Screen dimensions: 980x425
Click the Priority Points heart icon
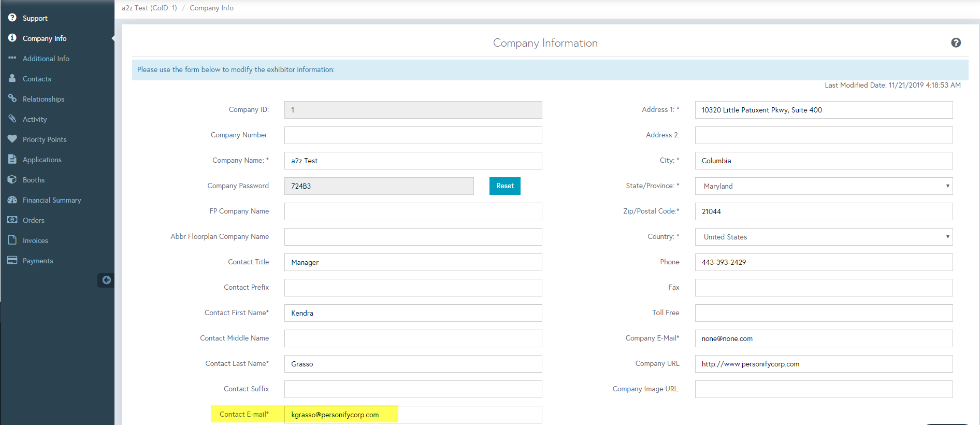(12, 139)
